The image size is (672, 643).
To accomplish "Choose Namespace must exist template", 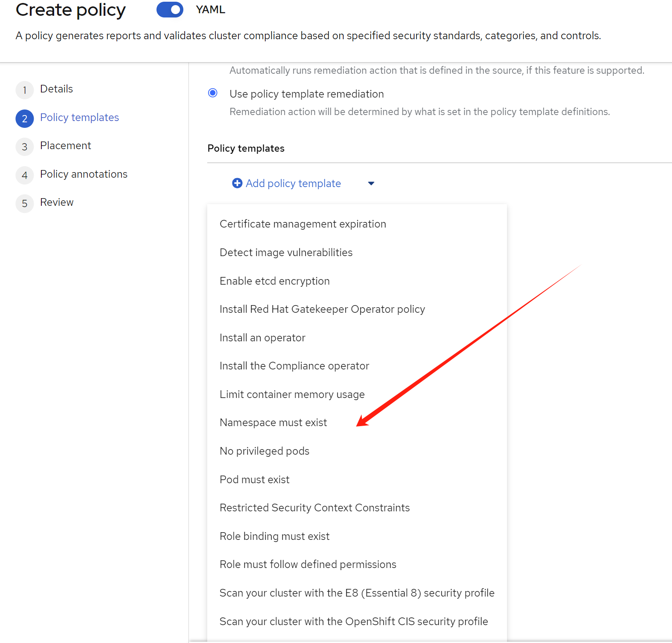I will [273, 423].
